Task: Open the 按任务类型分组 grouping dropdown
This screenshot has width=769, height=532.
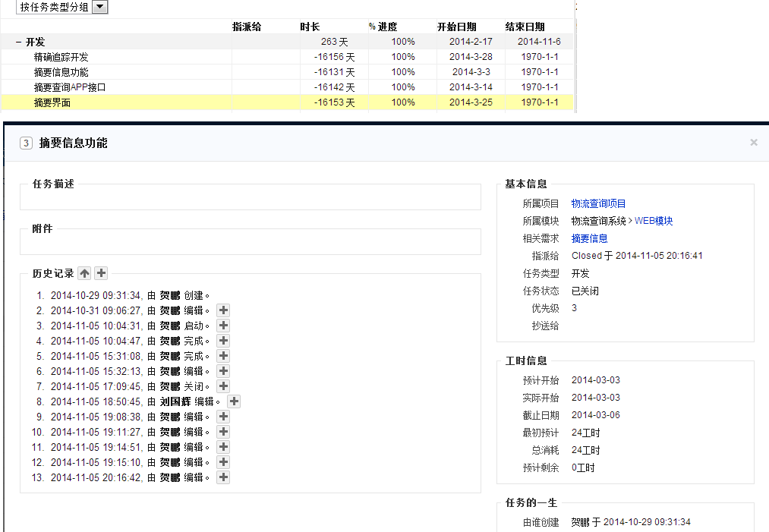Action: point(100,7)
